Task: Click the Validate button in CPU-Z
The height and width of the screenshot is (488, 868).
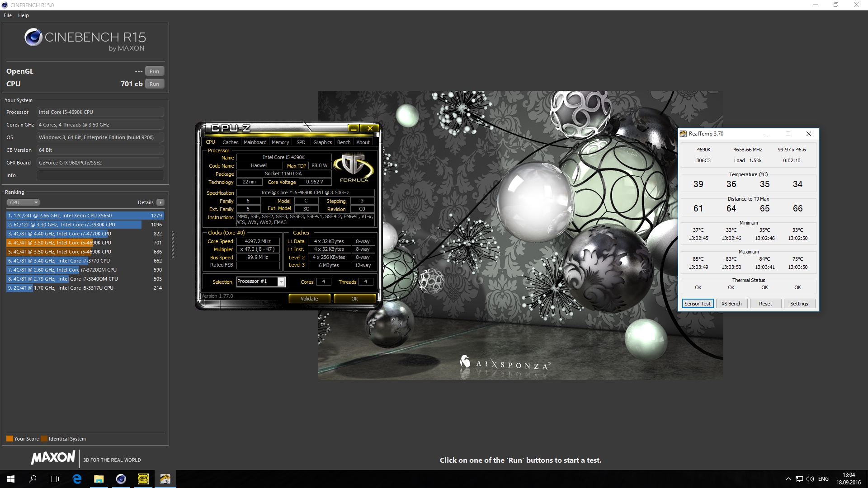Action: click(309, 299)
